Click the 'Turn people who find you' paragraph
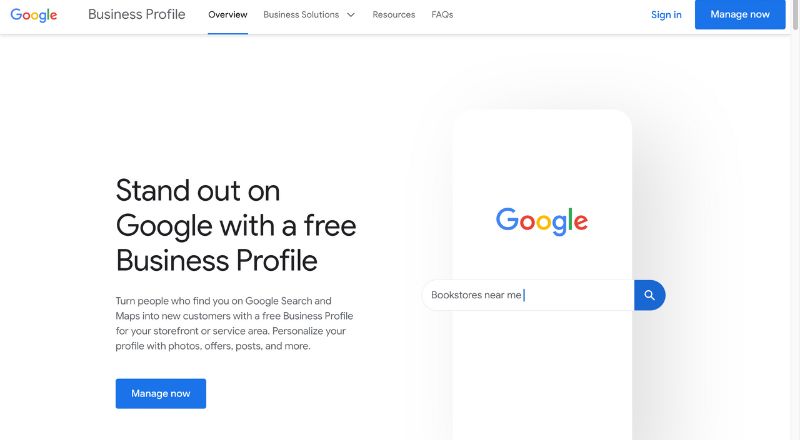The height and width of the screenshot is (440, 800). point(230,323)
